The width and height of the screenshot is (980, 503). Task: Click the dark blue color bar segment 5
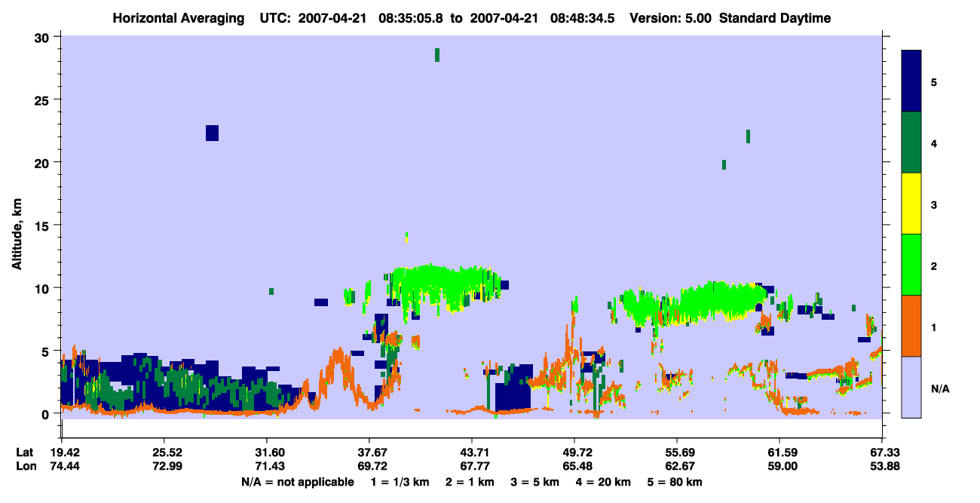[911, 81]
